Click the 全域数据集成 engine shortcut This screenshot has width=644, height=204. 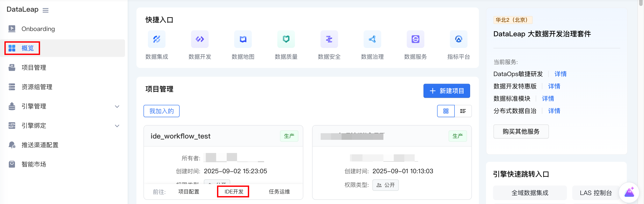(x=530, y=193)
